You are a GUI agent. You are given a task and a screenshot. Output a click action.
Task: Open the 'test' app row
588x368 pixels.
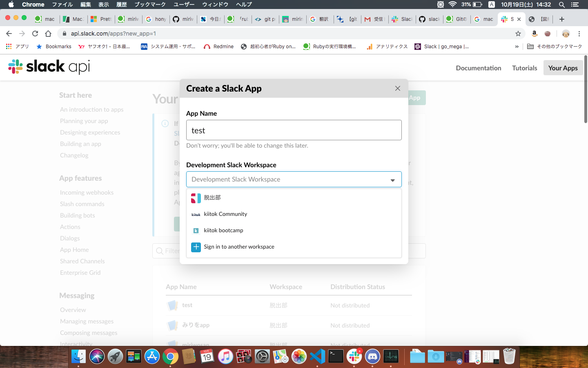point(289,305)
